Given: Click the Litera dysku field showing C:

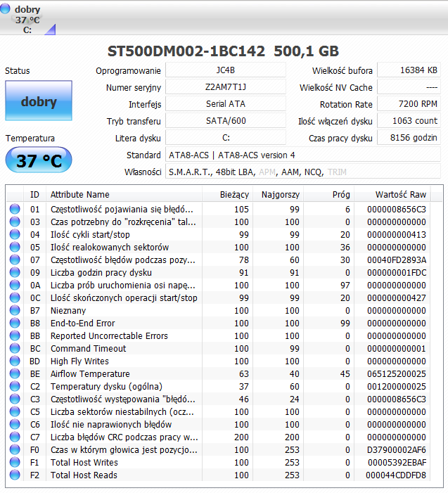Looking at the screenshot, I should (226, 138).
